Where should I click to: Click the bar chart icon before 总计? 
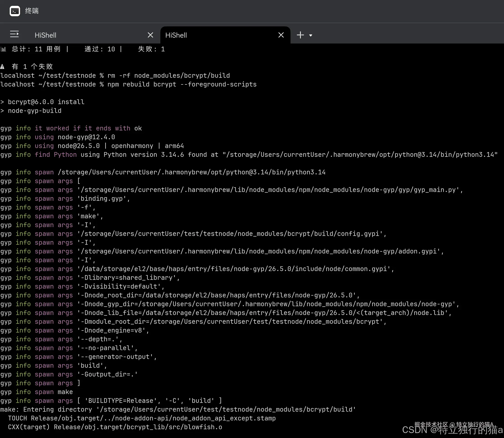3,49
